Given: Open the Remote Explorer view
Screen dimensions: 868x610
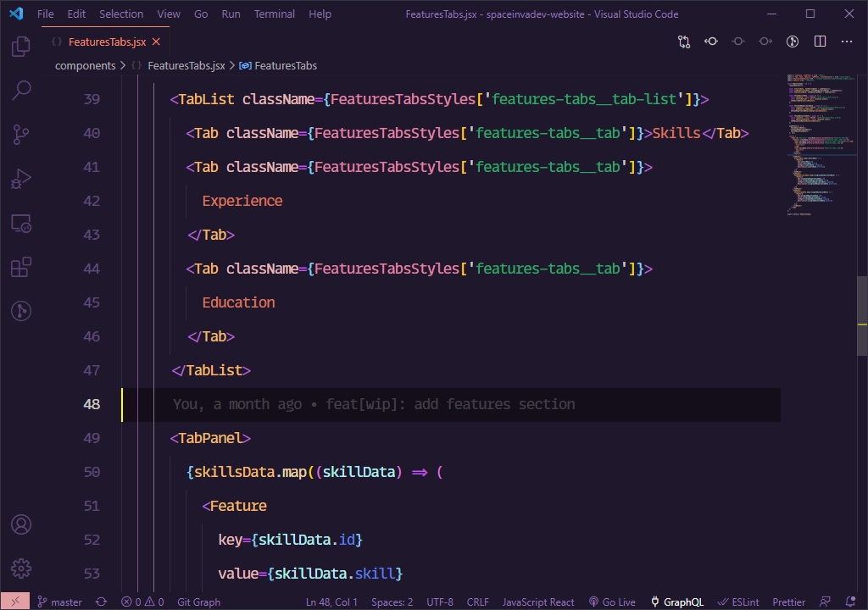Looking at the screenshot, I should coord(21,223).
